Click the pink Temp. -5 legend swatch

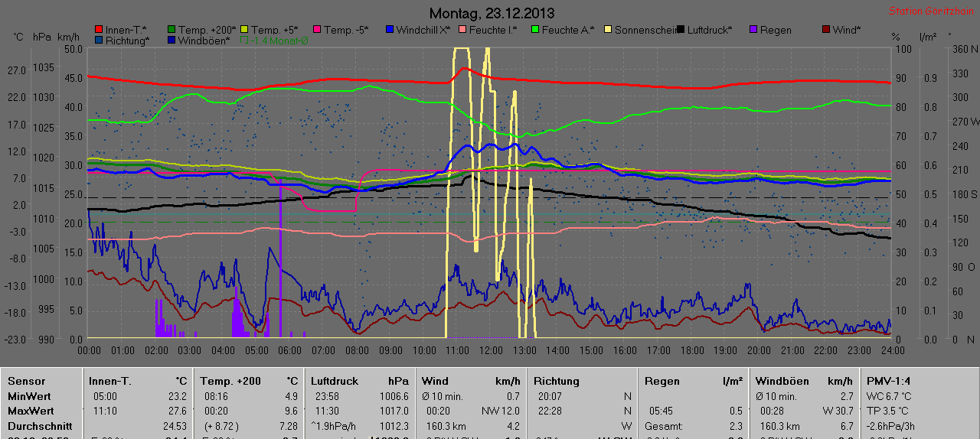coord(316,30)
